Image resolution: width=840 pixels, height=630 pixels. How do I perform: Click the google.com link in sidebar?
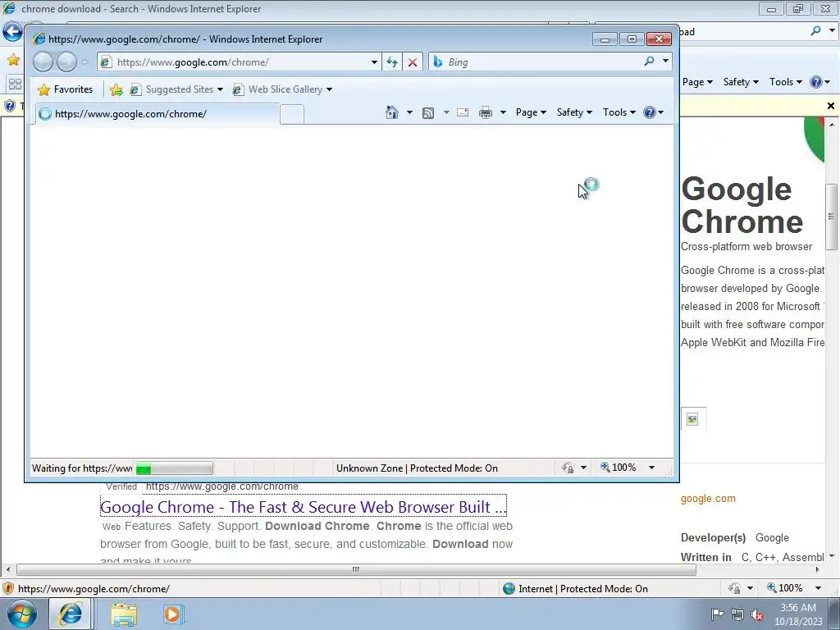tap(708, 499)
